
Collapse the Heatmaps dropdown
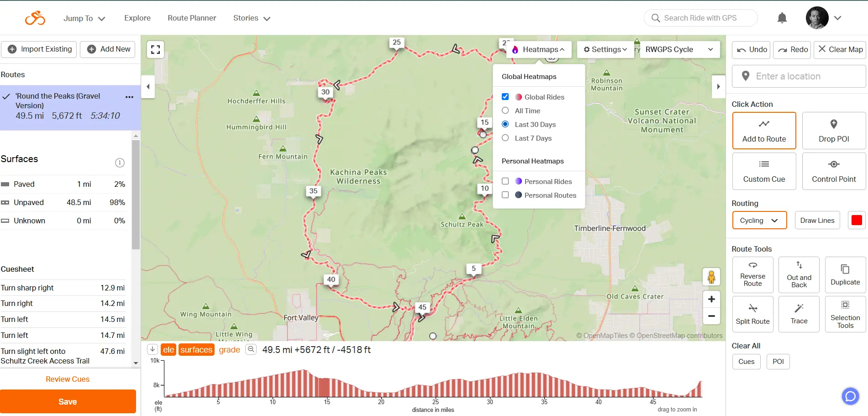(539, 49)
